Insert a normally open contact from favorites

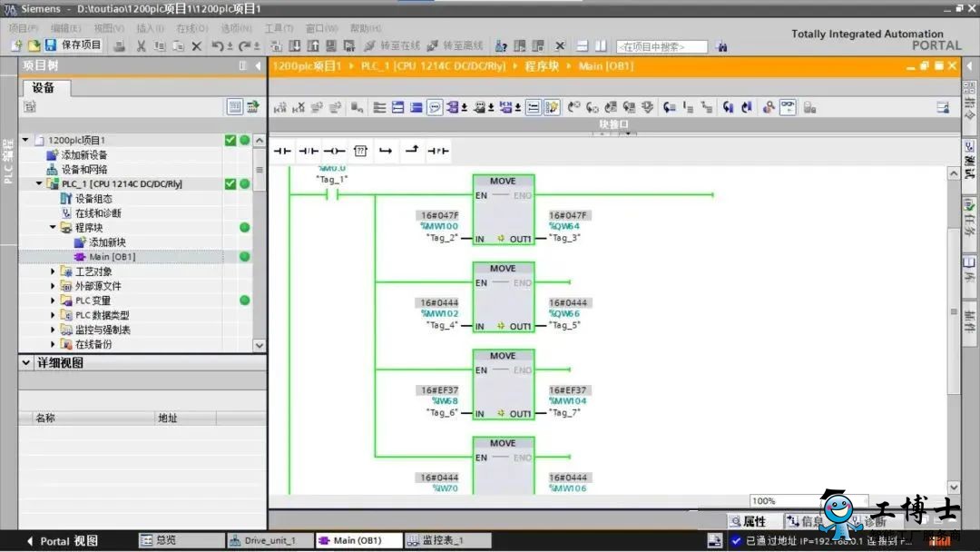(282, 151)
